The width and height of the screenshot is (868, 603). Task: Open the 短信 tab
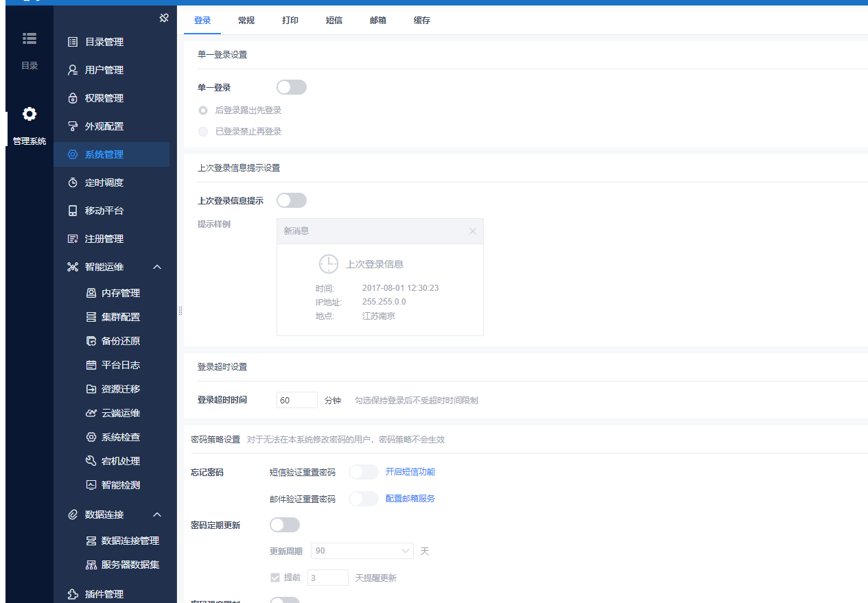click(334, 21)
